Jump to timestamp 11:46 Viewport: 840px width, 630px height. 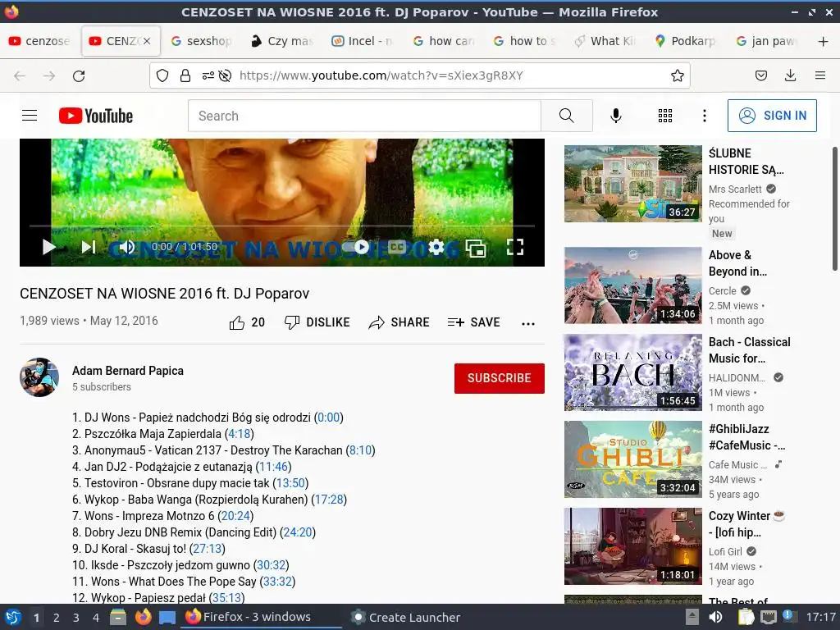point(274,467)
